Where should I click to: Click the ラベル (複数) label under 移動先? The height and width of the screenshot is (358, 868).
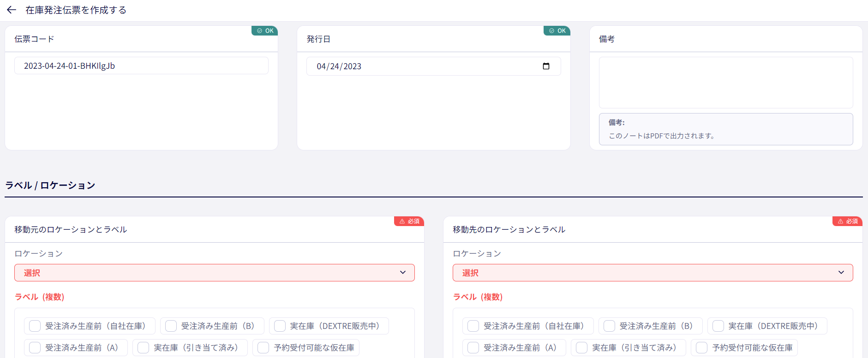pos(478,297)
